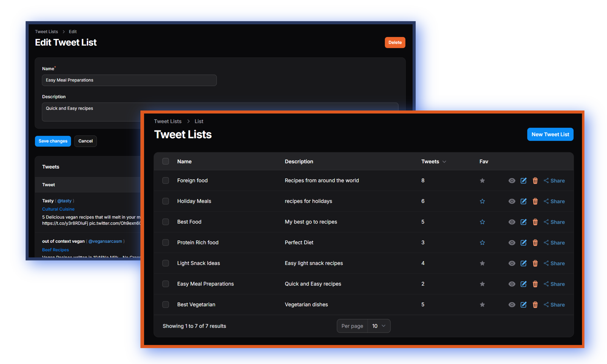607x364 pixels.
Task: Open the Per page 10 dropdown
Action: point(379,326)
